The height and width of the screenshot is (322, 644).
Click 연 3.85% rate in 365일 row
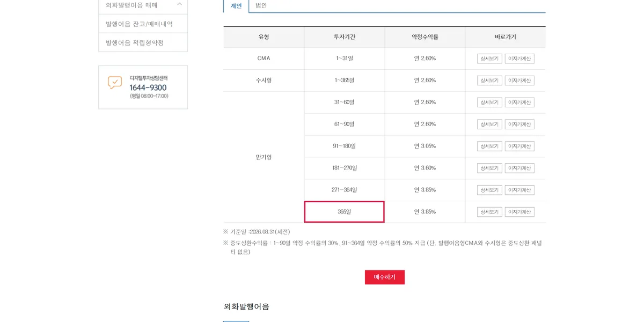pos(425,212)
